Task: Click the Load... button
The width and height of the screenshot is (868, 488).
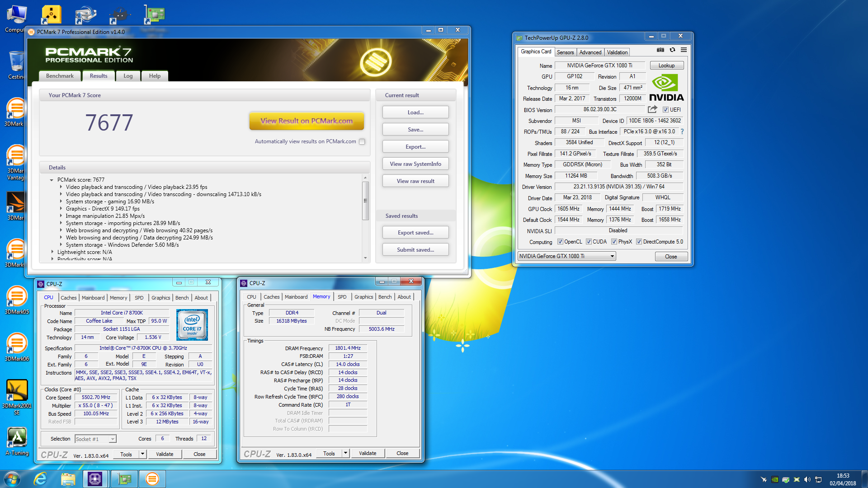Action: [415, 113]
